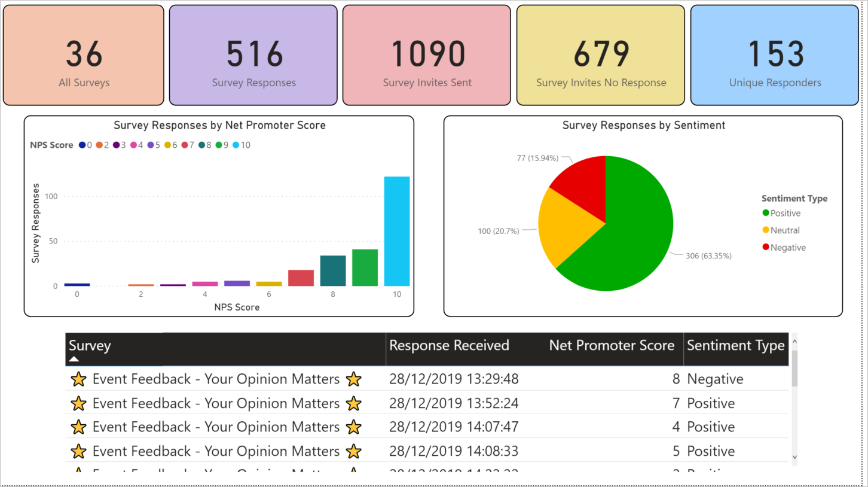This screenshot has height=487, width=868.
Task: Select survey row received 28/12/2019 13:29:48
Action: coord(427,379)
